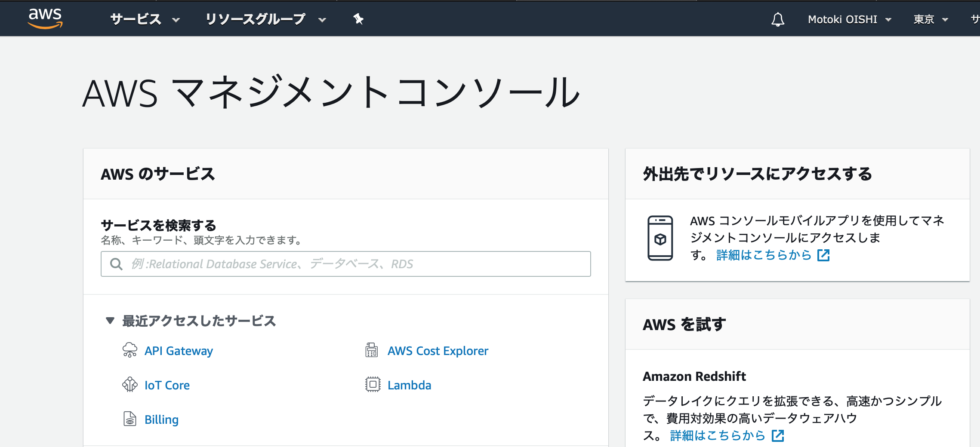Screen dimensions: 980x447
Task: Click the pushpin shortcut icon
Action: coord(358,19)
